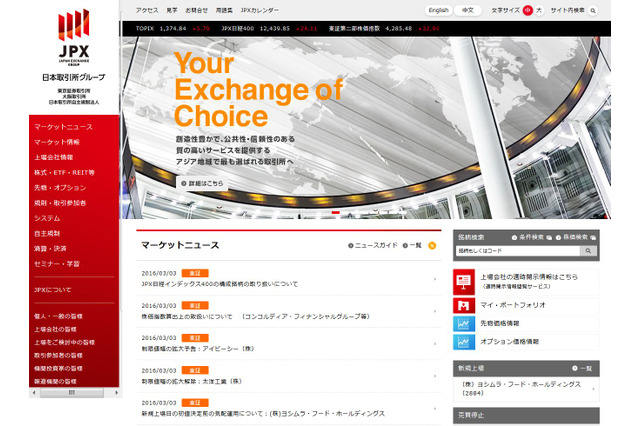This screenshot has width=640, height=426.
Task: Open JPXカレンダー in top navigation
Action: pyautogui.click(x=259, y=11)
